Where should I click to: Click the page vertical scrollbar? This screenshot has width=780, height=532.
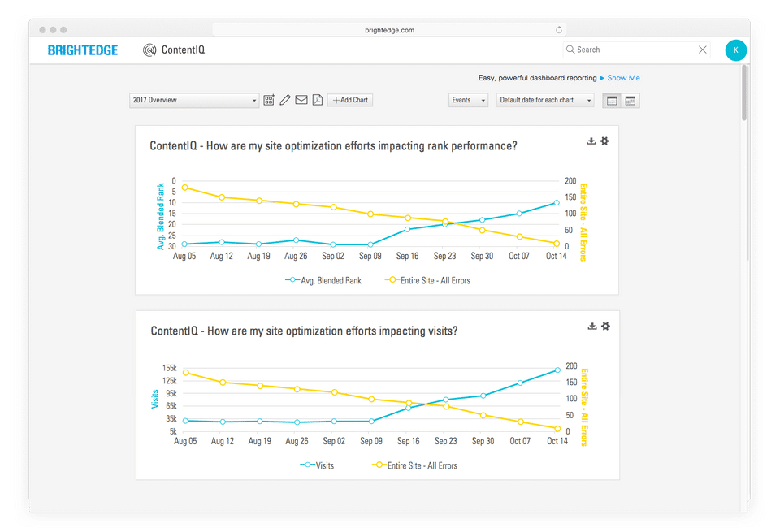tap(744, 93)
